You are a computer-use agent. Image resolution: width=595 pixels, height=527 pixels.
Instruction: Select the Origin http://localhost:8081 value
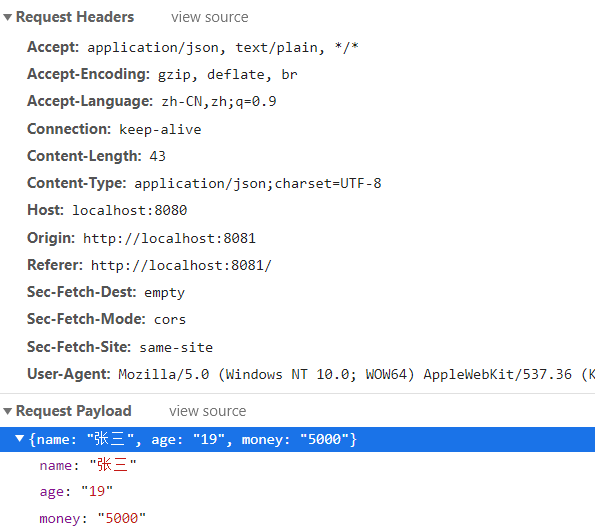click(x=169, y=239)
